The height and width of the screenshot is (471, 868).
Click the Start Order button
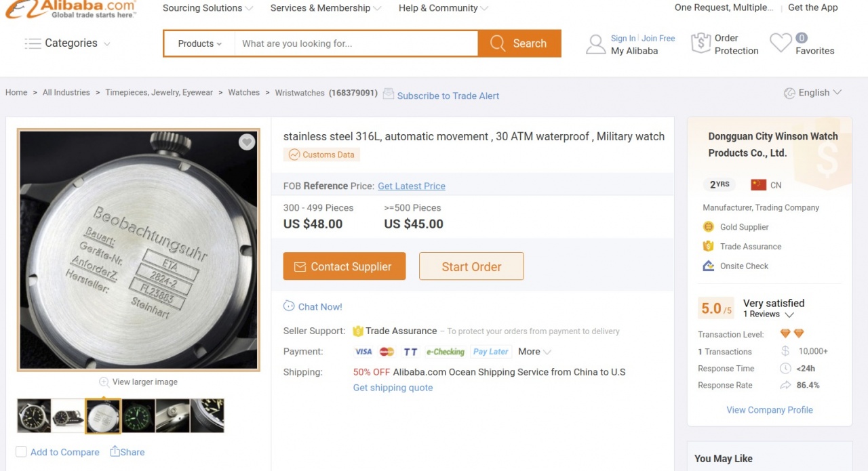(x=471, y=266)
